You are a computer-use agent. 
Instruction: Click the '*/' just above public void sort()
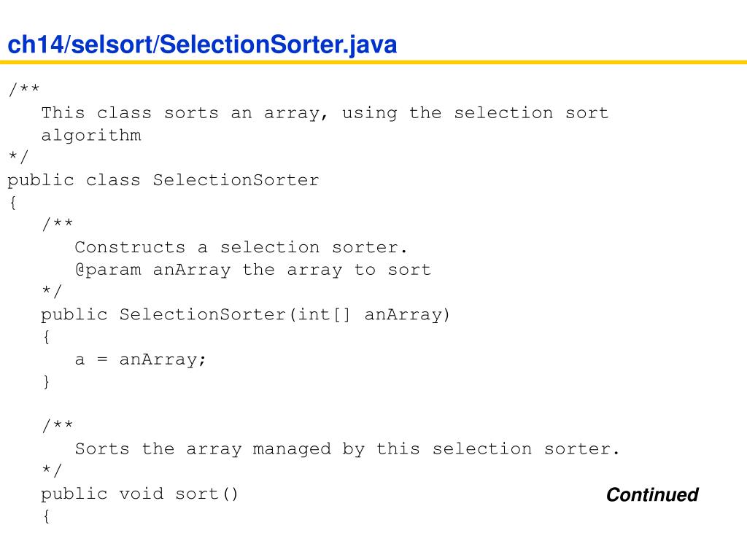coord(52,470)
